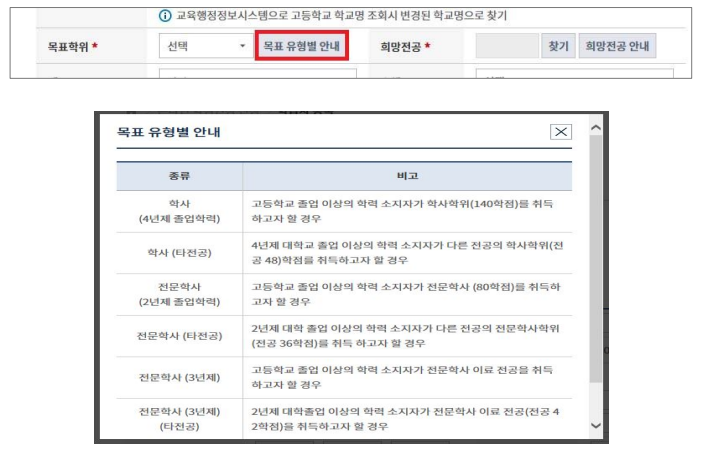Click the popup scrollbar down arrow
The width and height of the screenshot is (703, 451).
[x=596, y=425]
